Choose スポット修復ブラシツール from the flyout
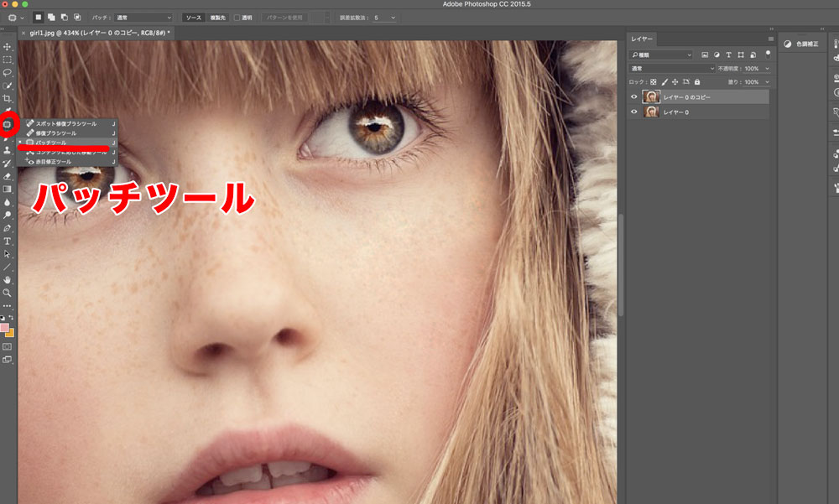839x504 pixels. click(66, 123)
